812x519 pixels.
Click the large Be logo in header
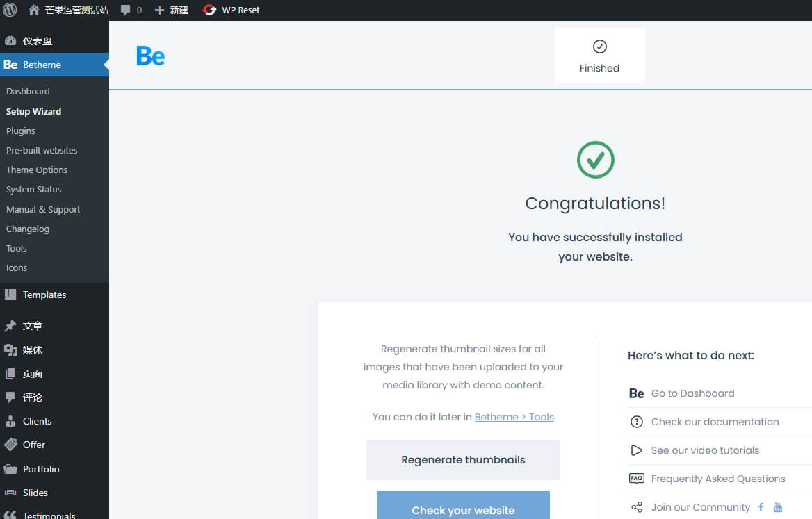(151, 56)
